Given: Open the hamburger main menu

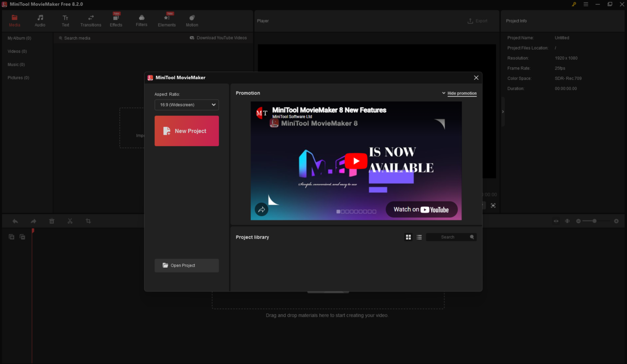Looking at the screenshot, I should pyautogui.click(x=586, y=4).
